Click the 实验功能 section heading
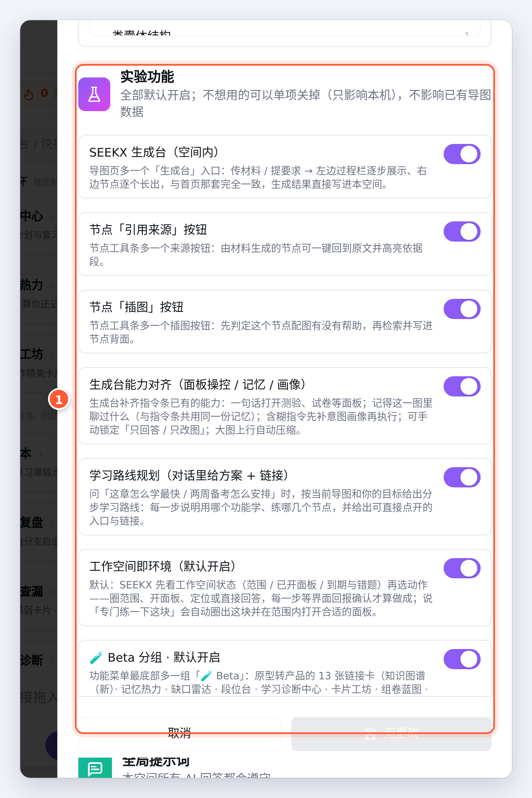This screenshot has height=798, width=532. (x=147, y=77)
